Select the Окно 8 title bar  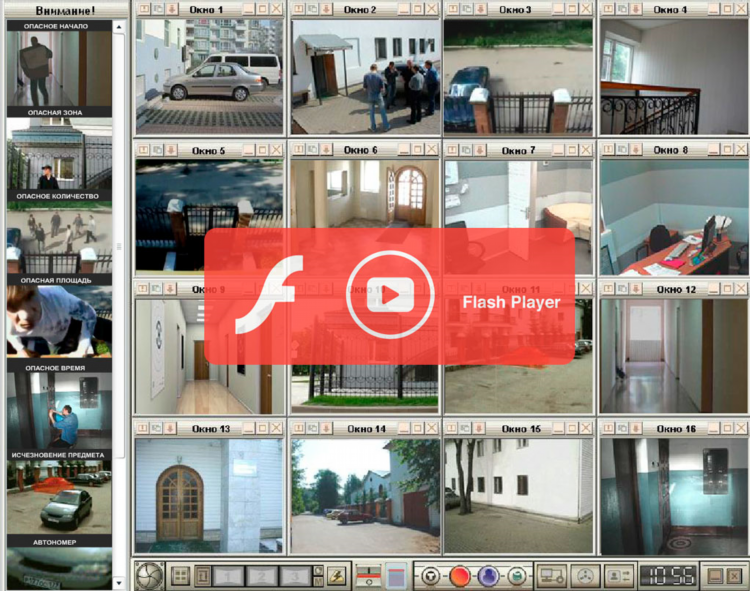tap(673, 150)
